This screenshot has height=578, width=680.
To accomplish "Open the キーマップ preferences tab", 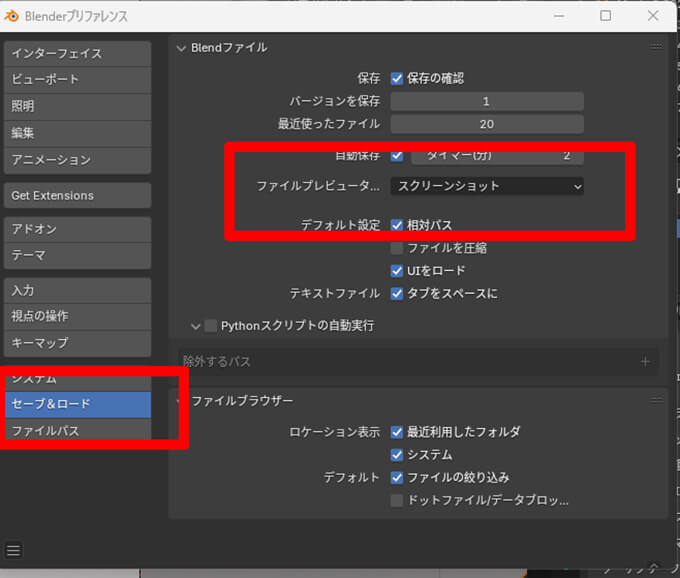I will [x=77, y=343].
